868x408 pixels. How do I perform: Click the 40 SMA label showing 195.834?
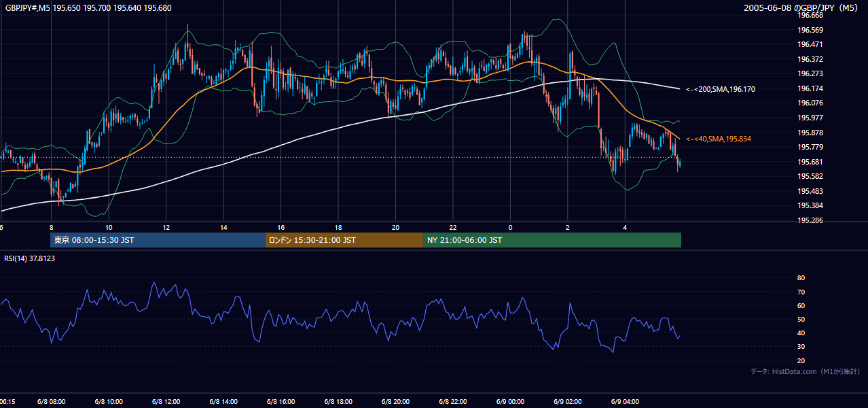click(x=719, y=139)
